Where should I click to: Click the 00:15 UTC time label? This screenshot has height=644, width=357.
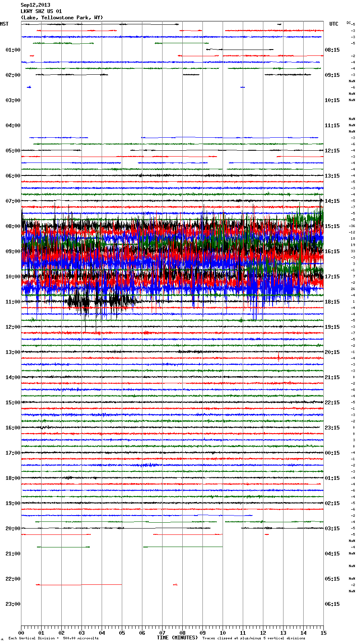point(332,453)
